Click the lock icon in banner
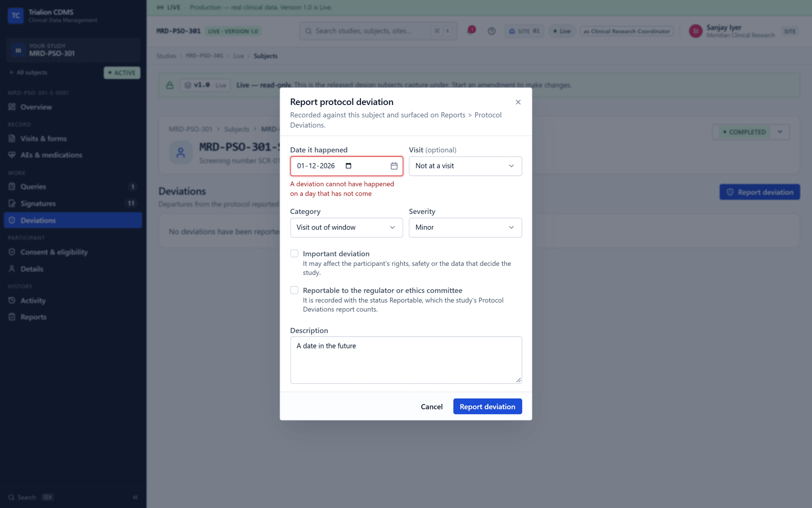This screenshot has width=812, height=508. (x=170, y=85)
